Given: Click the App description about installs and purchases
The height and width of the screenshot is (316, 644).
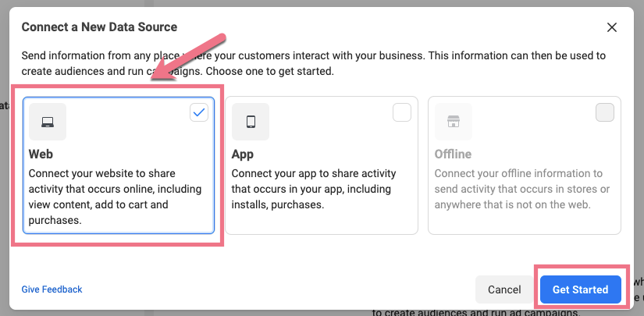Looking at the screenshot, I should [x=314, y=189].
